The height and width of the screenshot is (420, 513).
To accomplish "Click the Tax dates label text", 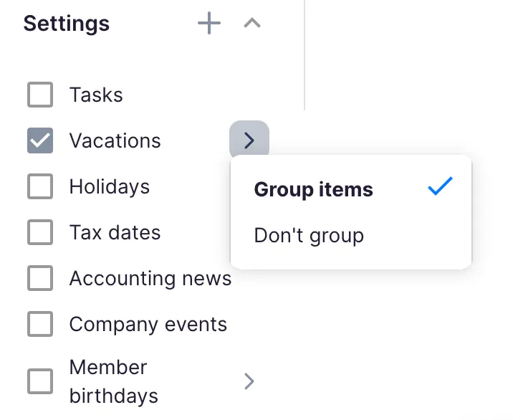I will point(115,232).
